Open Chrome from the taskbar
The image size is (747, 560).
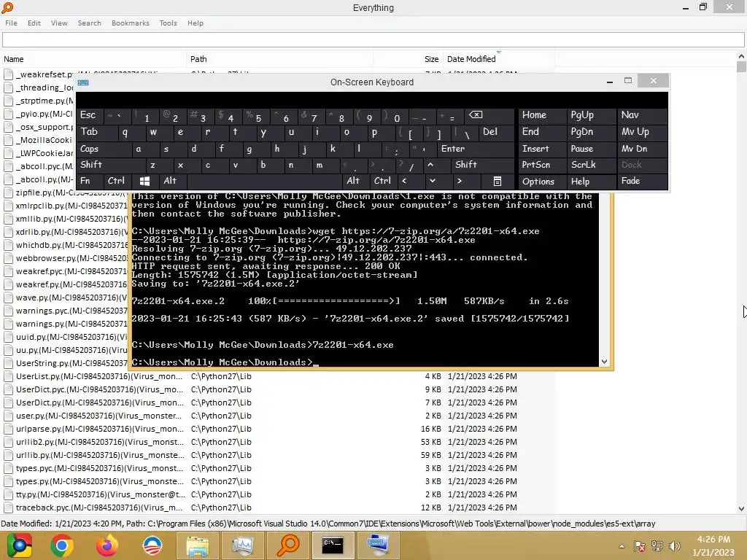click(x=62, y=545)
